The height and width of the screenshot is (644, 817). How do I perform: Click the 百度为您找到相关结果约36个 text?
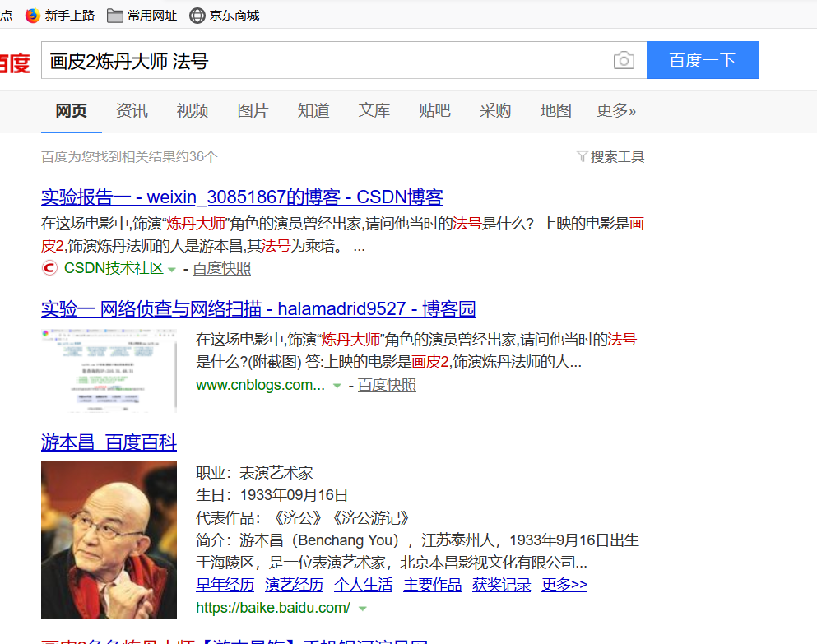129,156
